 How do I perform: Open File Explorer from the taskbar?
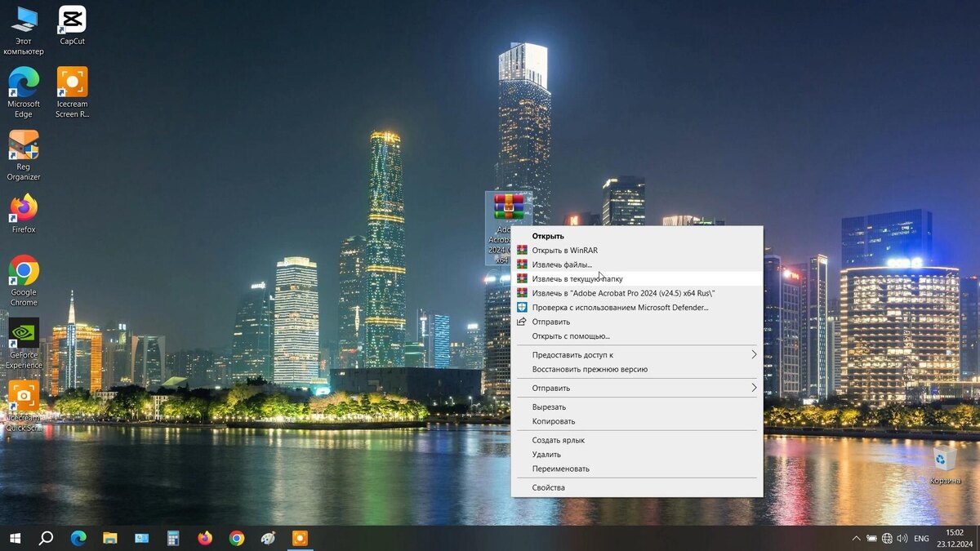[109, 538]
